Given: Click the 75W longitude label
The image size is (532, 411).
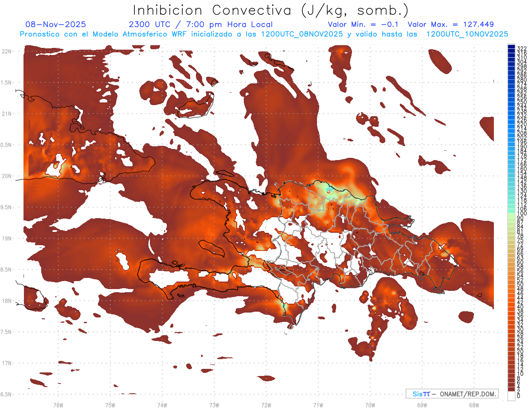Looking at the screenshot, I should [110, 405].
